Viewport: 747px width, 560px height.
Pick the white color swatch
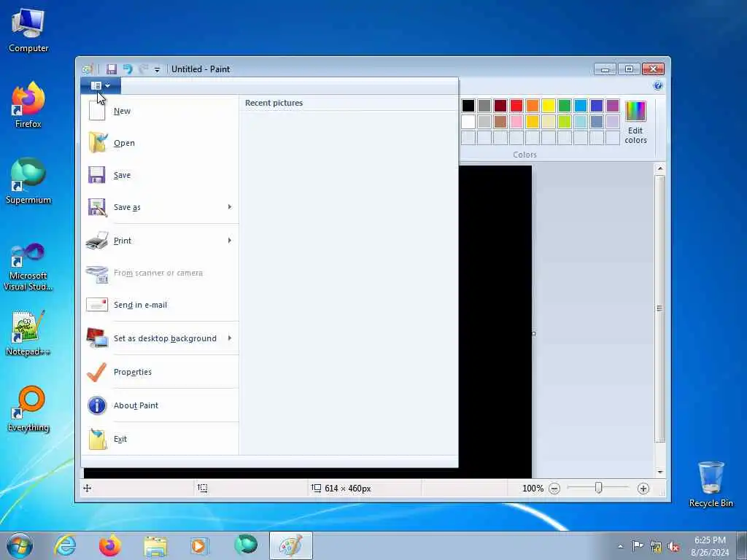pyautogui.click(x=468, y=122)
